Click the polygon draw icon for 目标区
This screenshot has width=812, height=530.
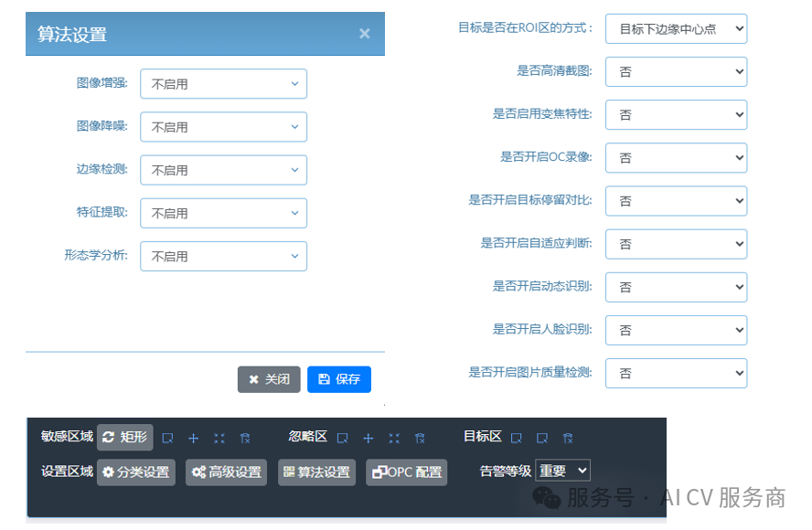[518, 438]
